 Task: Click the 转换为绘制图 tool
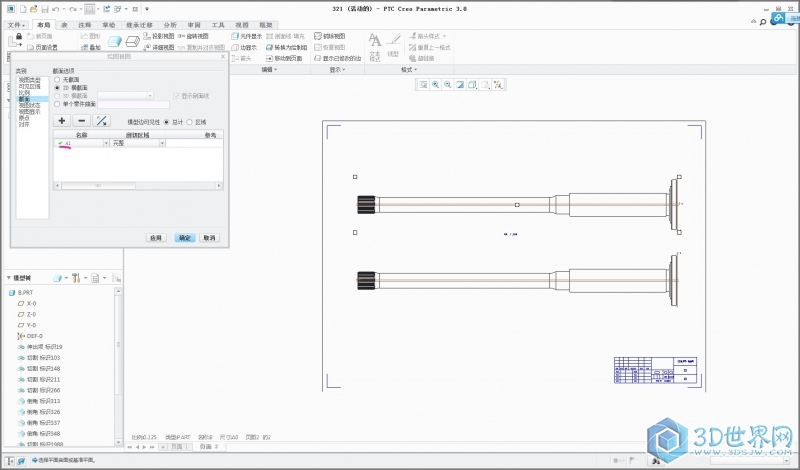287,47
